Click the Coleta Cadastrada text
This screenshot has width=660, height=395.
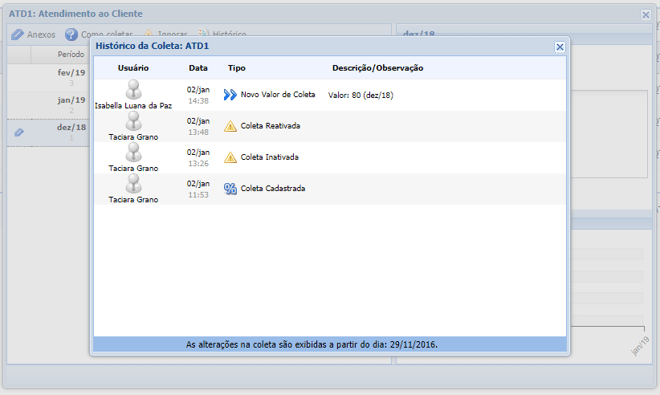273,188
